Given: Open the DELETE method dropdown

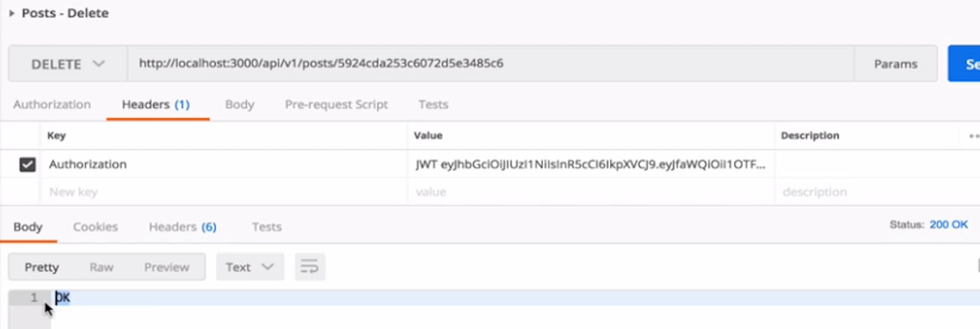Looking at the screenshot, I should pyautogui.click(x=68, y=64).
